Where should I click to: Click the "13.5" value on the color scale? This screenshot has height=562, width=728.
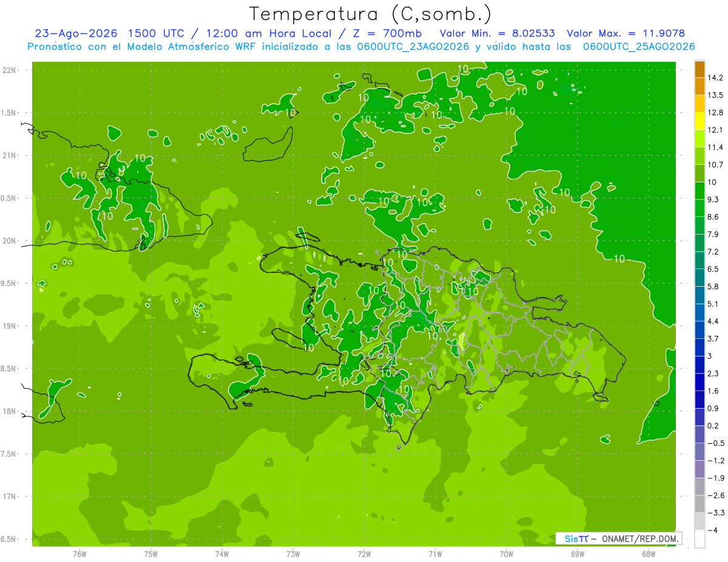tap(715, 95)
